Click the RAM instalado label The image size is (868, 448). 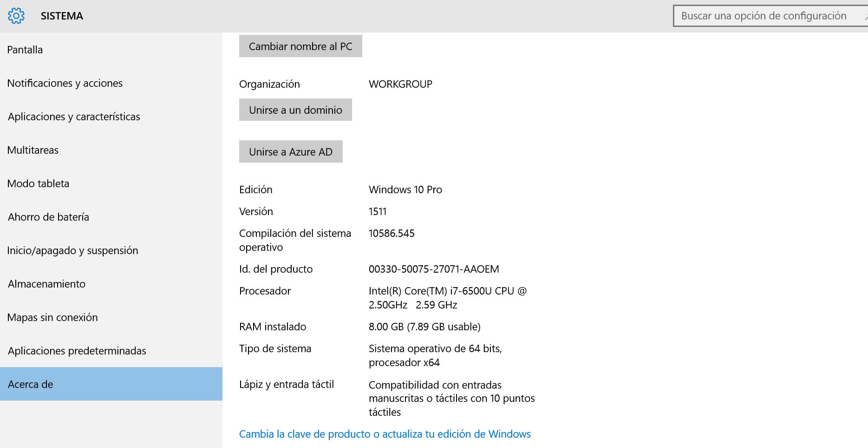pyautogui.click(x=273, y=327)
